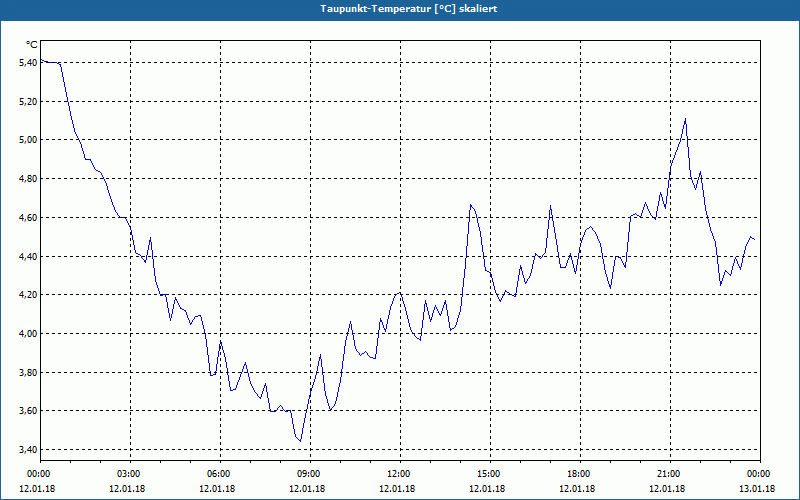
Task: Select the 09:00 time label
Action: coord(309,474)
